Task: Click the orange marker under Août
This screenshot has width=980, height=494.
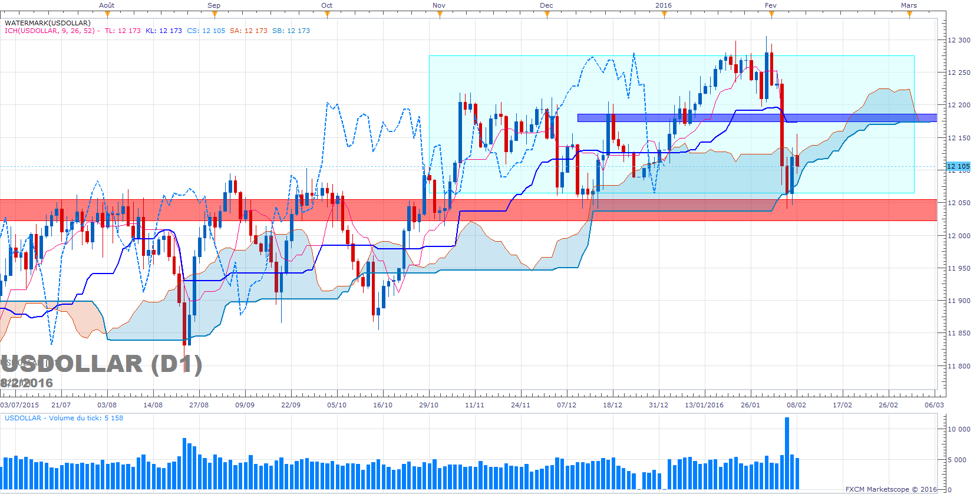Action: click(107, 14)
